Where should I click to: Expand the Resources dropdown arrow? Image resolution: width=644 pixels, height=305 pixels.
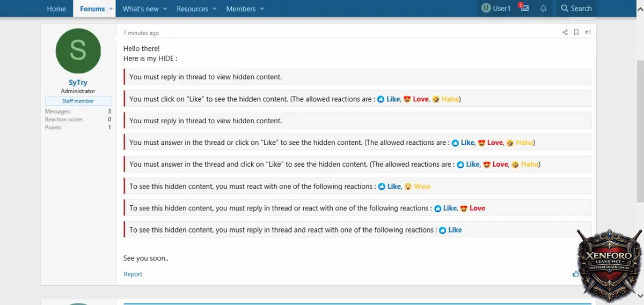[214, 9]
